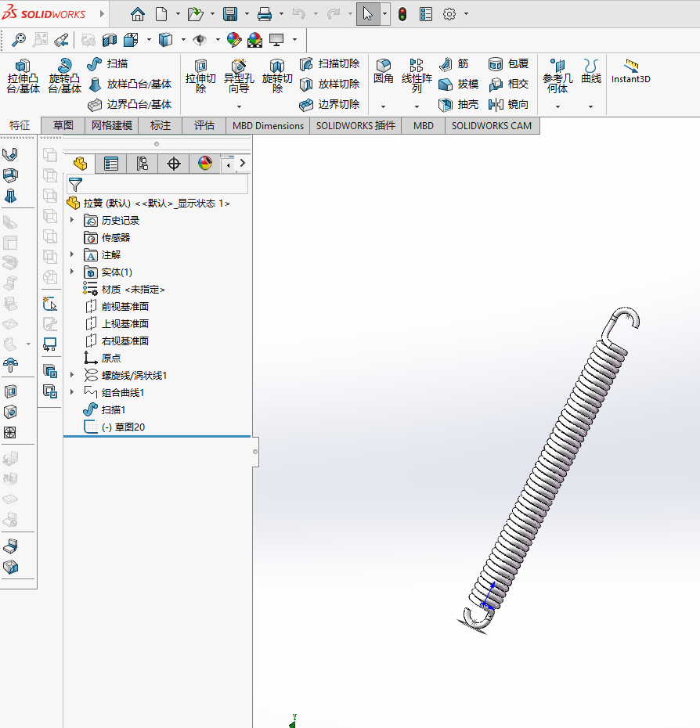Switch to the SOLIDWORKS CAM tab

tap(492, 125)
